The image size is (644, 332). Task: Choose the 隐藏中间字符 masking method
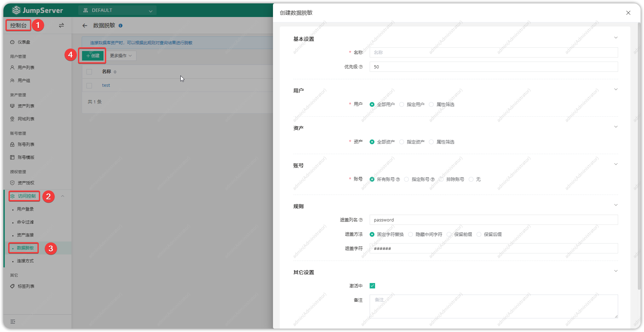[425, 234]
